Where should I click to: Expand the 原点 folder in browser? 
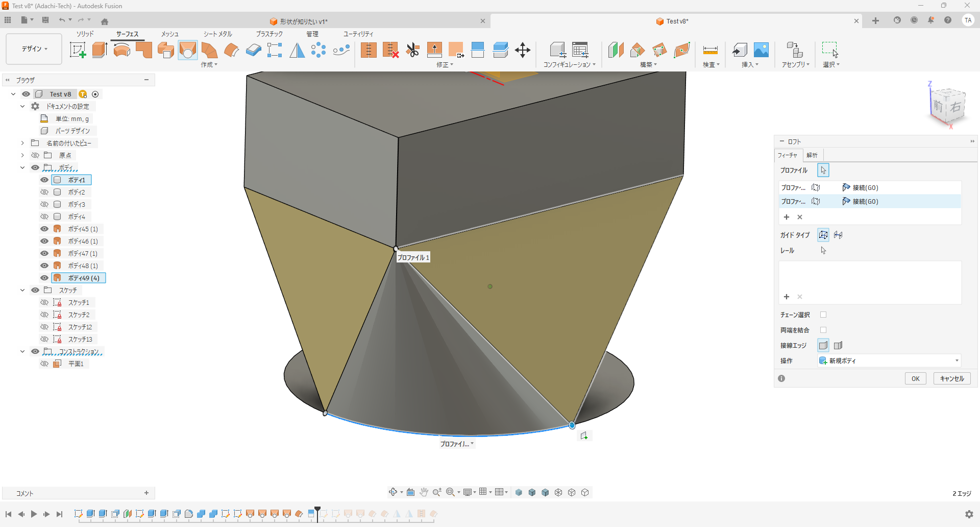click(22, 155)
